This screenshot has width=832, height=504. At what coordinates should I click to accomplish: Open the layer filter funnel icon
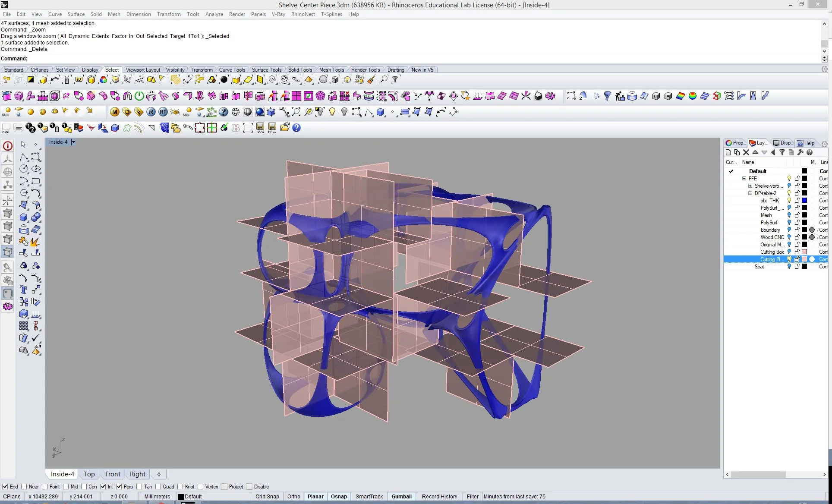point(782,152)
